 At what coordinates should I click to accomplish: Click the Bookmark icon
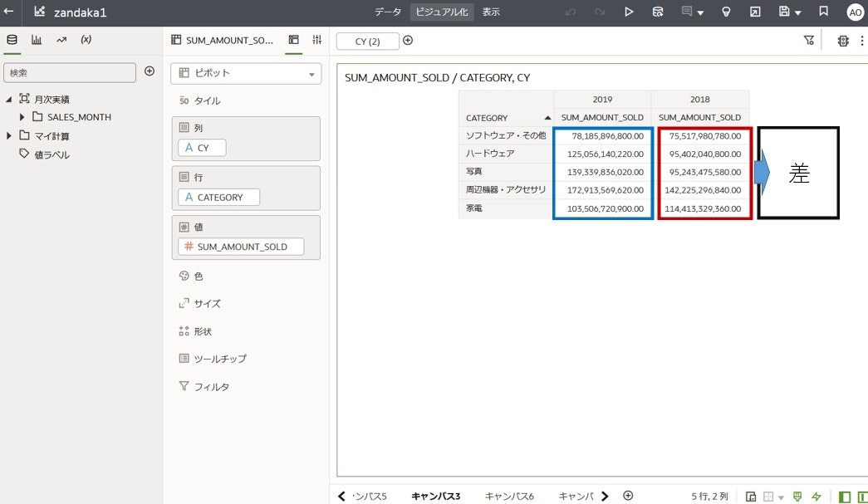tap(824, 11)
